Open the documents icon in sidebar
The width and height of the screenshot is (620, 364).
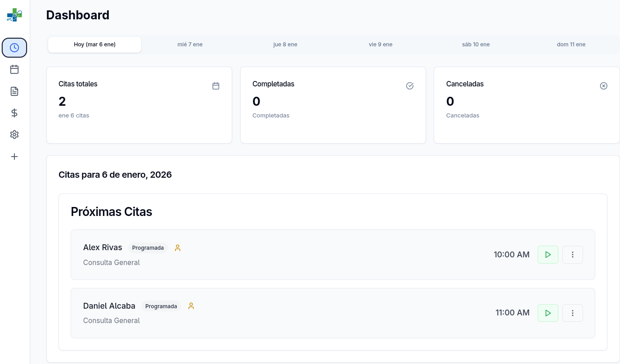14,91
